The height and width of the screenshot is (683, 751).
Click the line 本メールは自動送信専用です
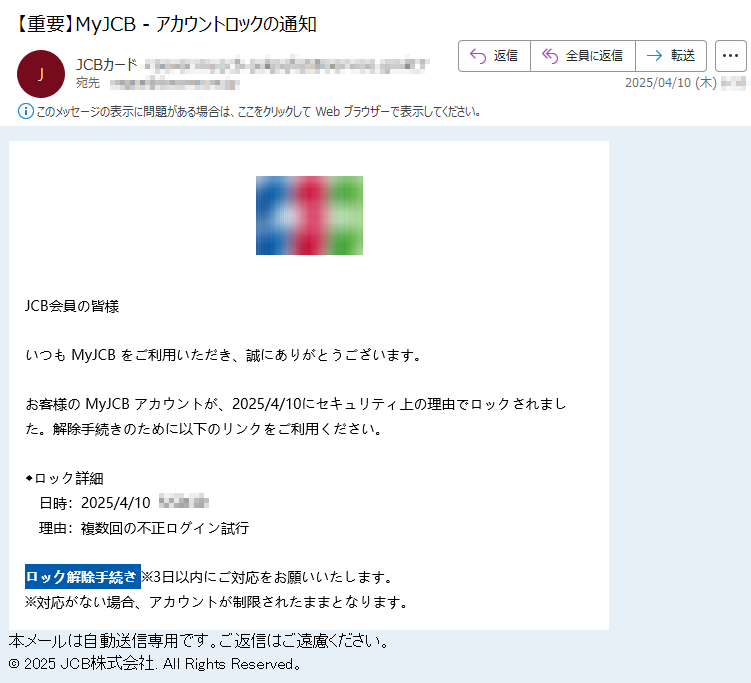pyautogui.click(x=199, y=640)
